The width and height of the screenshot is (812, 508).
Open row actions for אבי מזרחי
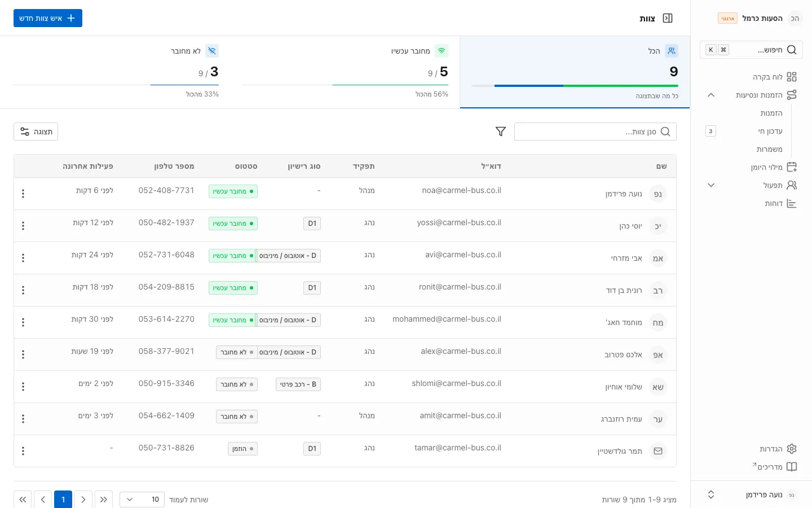23,258
